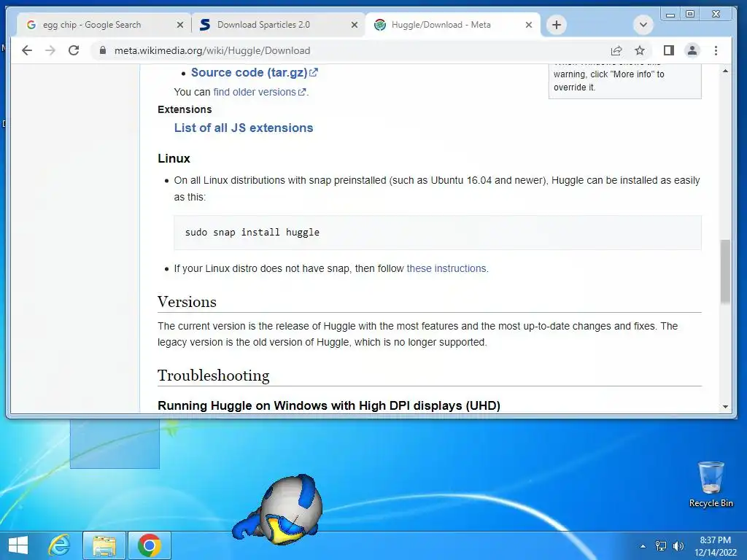Open List of all JS extensions link
The height and width of the screenshot is (560, 747).
(x=244, y=128)
